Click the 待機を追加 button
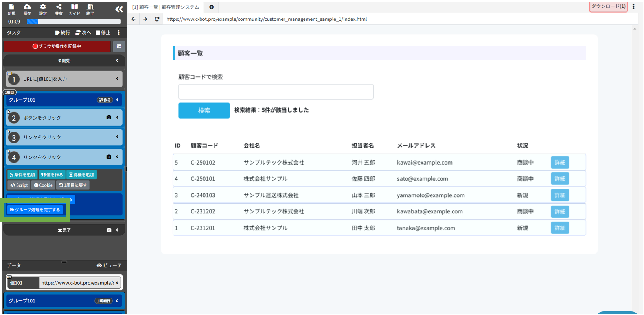Image resolution: width=644 pixels, height=315 pixels. pyautogui.click(x=81, y=175)
